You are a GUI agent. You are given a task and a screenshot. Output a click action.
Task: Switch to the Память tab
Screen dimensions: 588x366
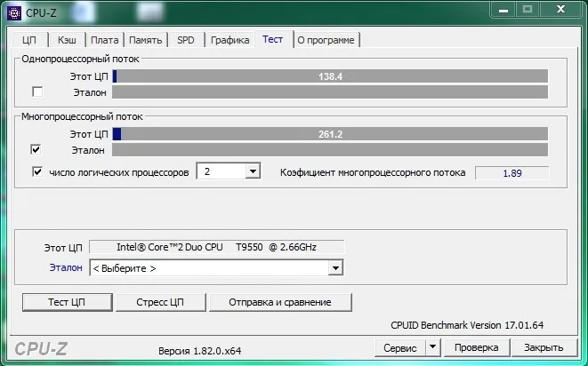click(146, 40)
